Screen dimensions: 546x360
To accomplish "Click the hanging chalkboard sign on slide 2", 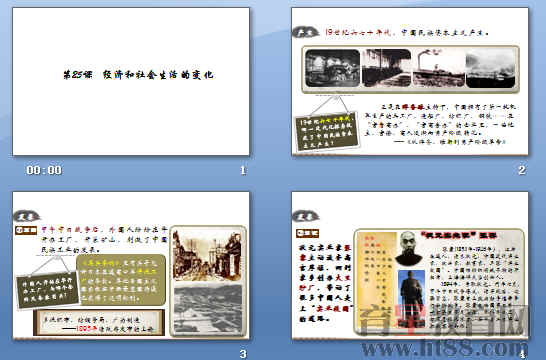I will tap(327, 132).
